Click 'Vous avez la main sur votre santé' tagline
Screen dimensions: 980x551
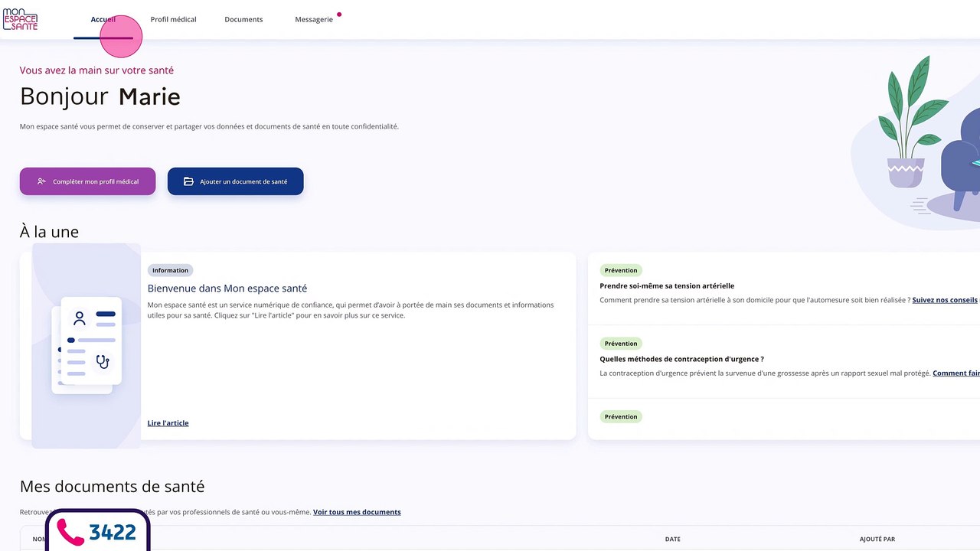[x=96, y=70]
